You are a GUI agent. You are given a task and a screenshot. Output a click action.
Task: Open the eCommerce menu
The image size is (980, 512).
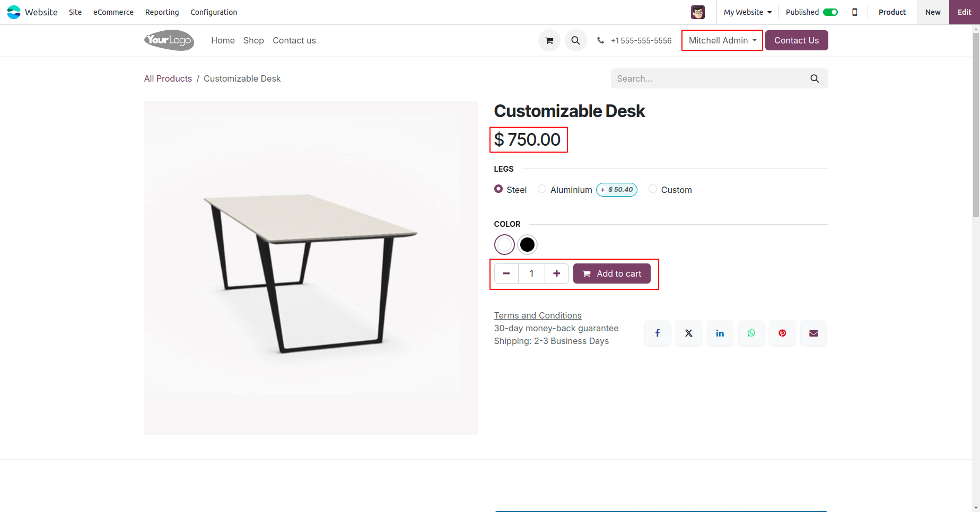[113, 12]
